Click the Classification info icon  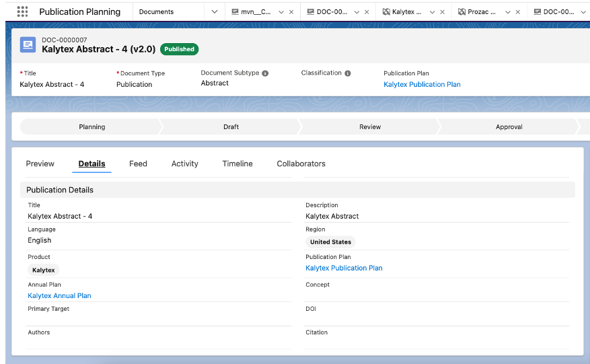(x=348, y=73)
